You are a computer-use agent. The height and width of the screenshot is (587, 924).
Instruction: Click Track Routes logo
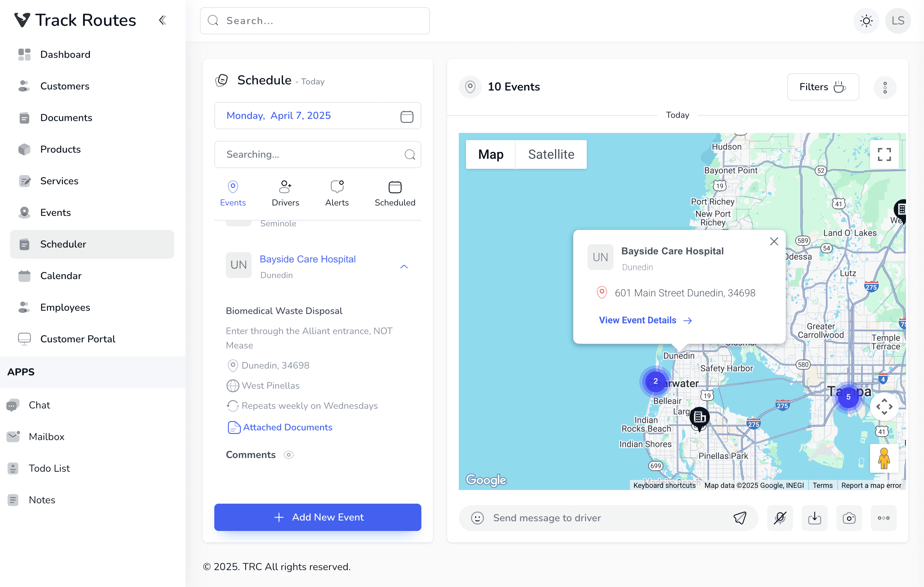(75, 20)
